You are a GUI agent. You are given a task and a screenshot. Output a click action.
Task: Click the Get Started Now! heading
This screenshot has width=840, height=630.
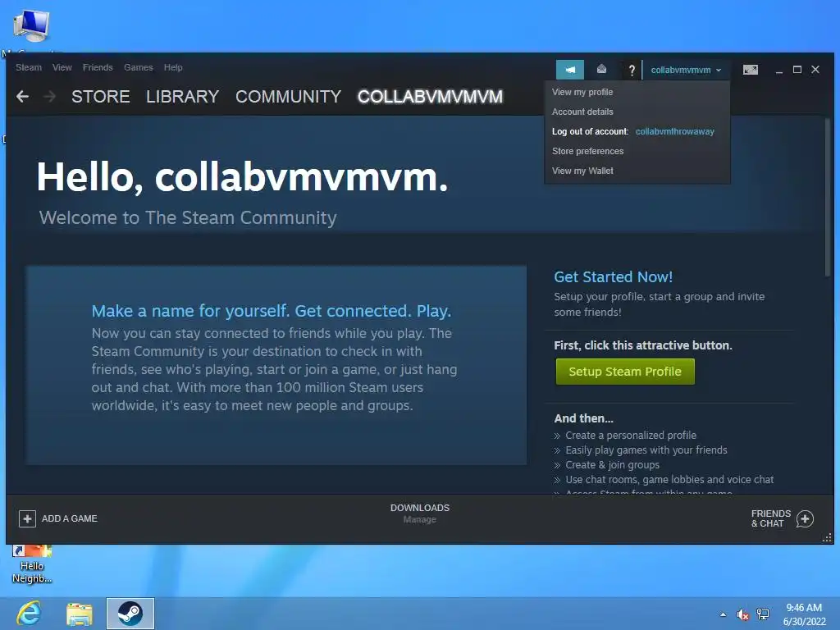tap(614, 277)
